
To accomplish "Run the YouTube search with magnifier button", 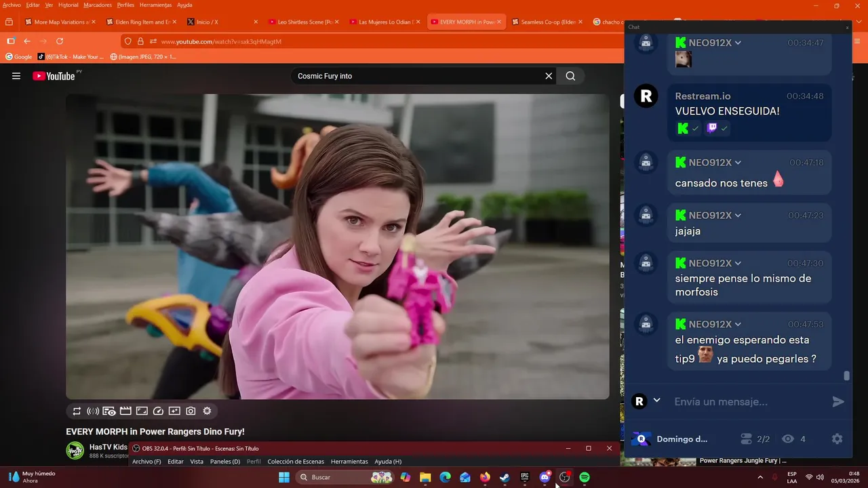I will (x=570, y=76).
